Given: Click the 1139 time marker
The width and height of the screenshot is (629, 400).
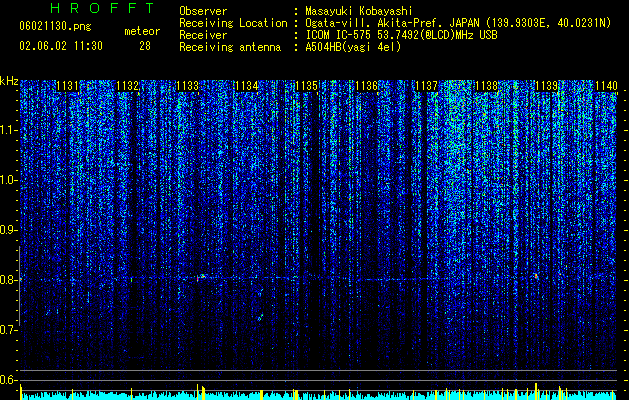Looking at the screenshot, I should [x=546, y=86].
